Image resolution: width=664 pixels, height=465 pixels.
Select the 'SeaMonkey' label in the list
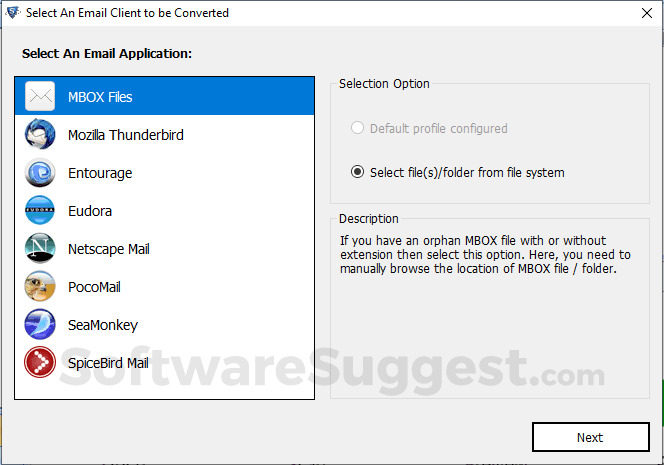pos(103,325)
